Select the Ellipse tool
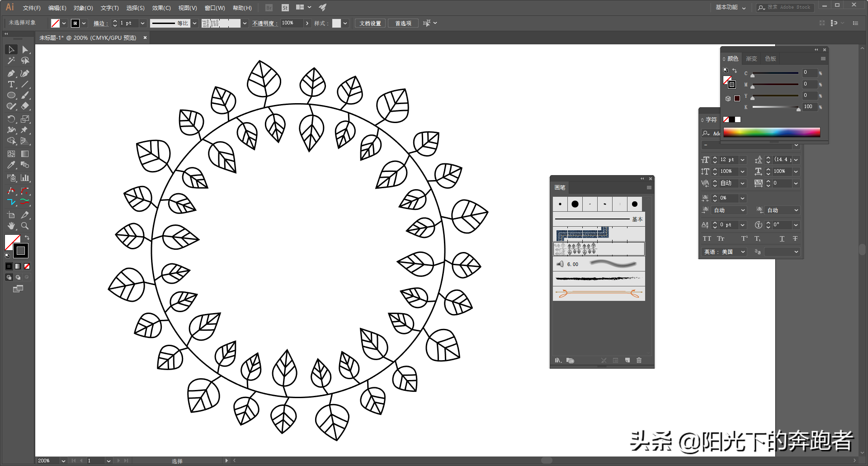868x466 pixels. click(x=11, y=95)
